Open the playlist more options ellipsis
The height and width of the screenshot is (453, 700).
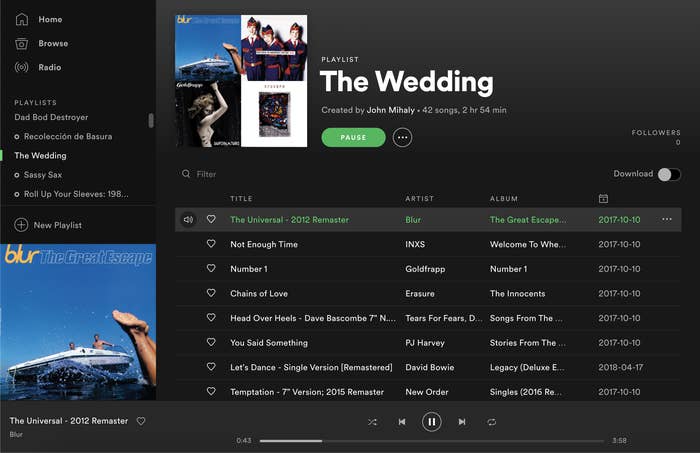pyautogui.click(x=402, y=137)
